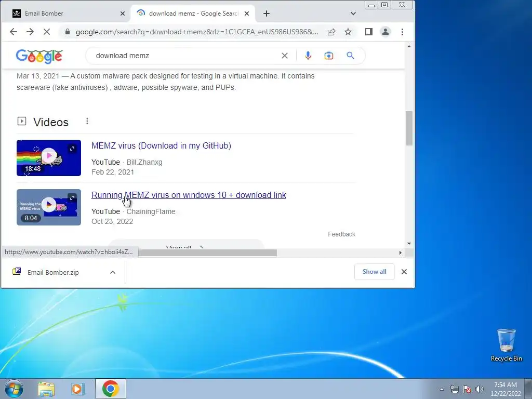
Task: Go back with the browser back arrow
Action: 13,32
